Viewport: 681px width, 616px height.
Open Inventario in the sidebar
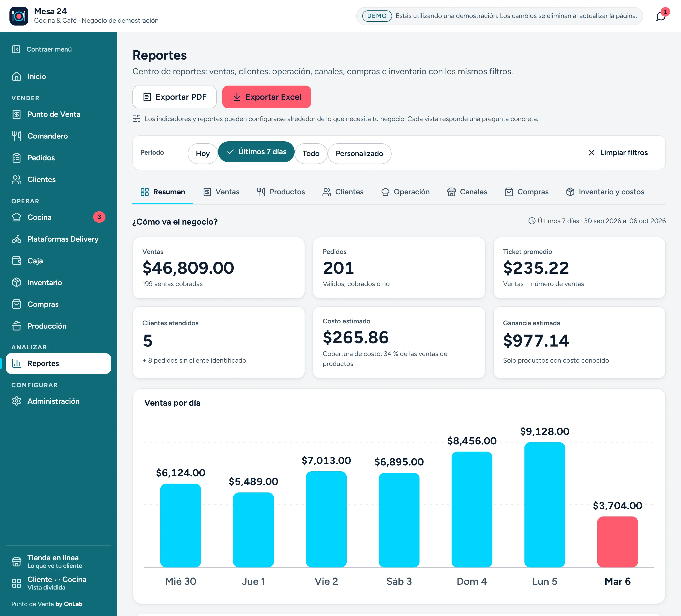[58, 282]
